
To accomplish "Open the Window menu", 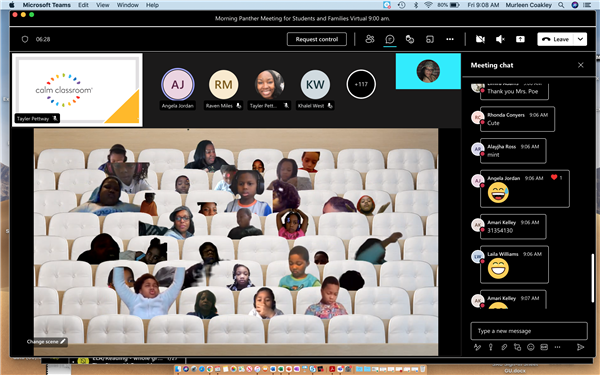I will click(127, 5).
